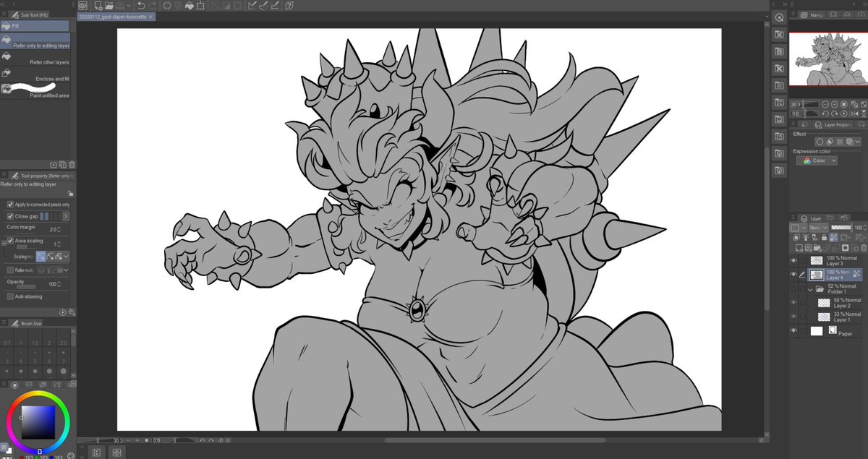The height and width of the screenshot is (459, 868).
Task: Open the Sub Tool Detail wrench icon
Action: 72,312
